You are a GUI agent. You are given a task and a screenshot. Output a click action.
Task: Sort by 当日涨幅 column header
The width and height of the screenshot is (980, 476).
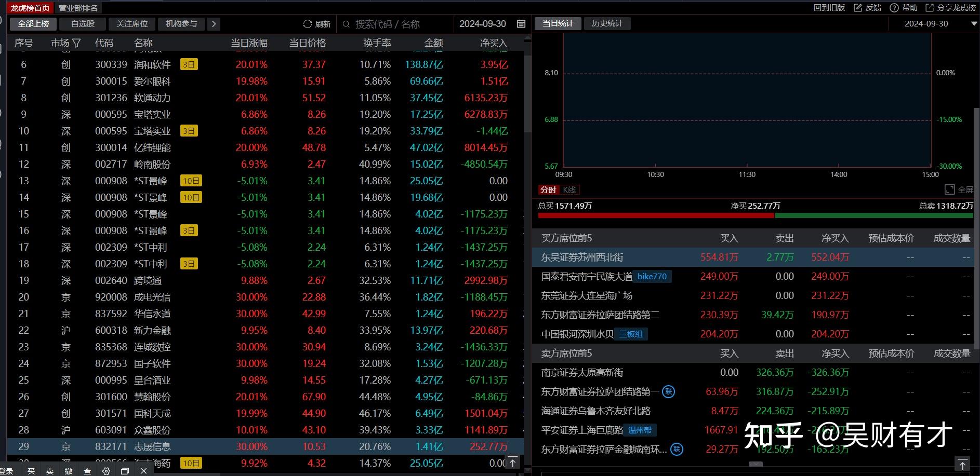(x=249, y=43)
